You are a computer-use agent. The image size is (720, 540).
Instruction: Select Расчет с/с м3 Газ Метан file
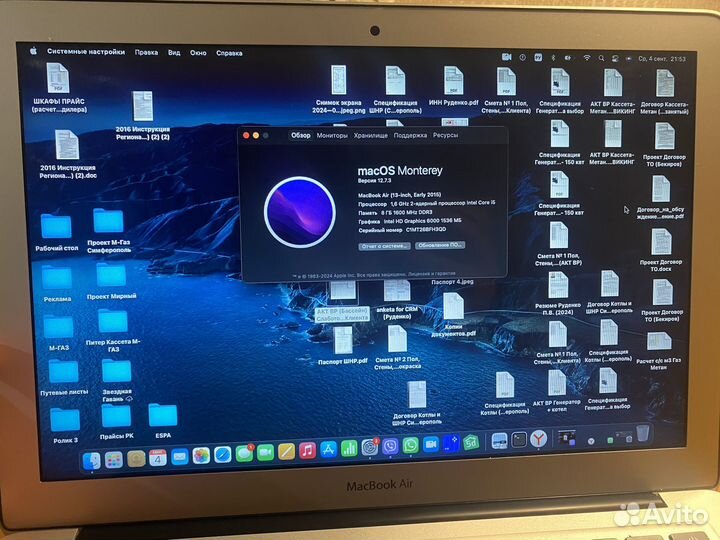[x=658, y=351]
